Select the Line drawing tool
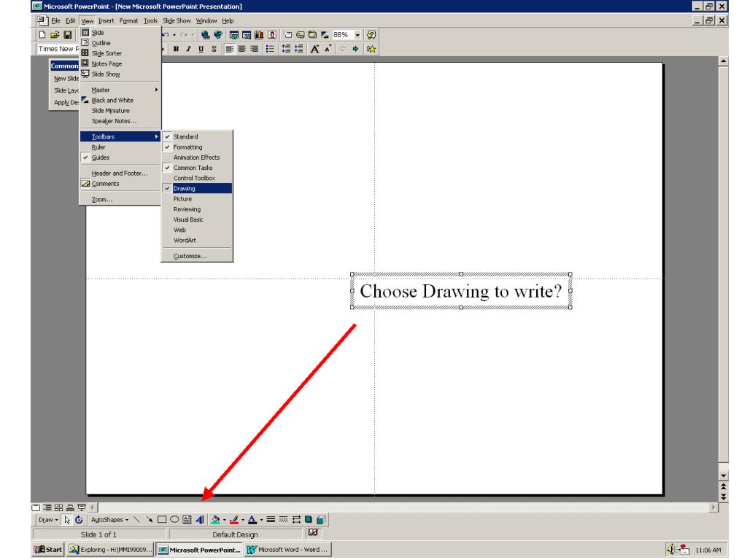The width and height of the screenshot is (747, 560). click(x=136, y=520)
